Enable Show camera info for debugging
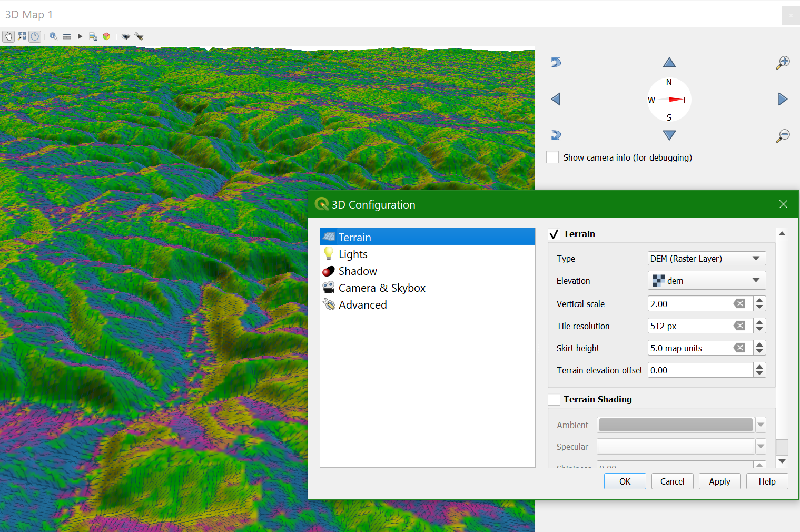This screenshot has width=800, height=532. point(552,157)
